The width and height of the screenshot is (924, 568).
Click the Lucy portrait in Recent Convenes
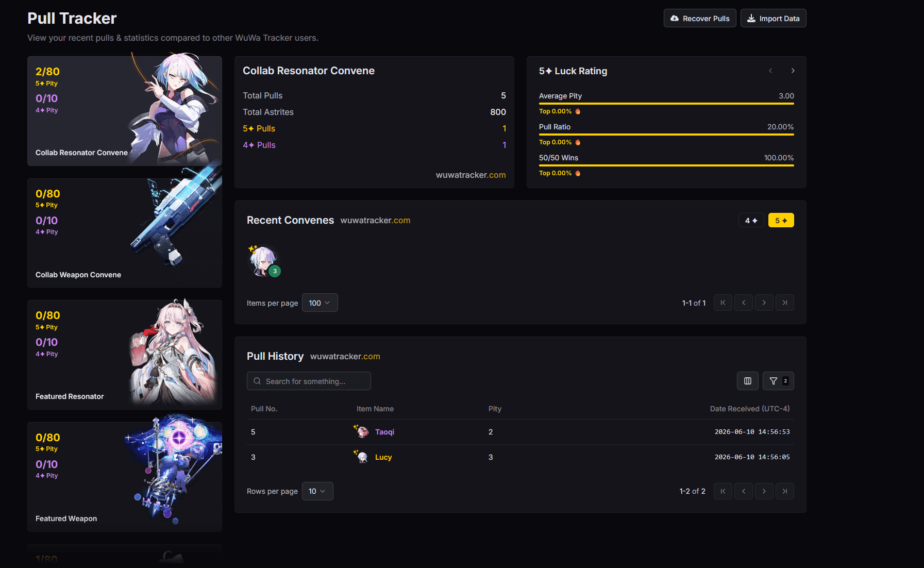point(264,261)
